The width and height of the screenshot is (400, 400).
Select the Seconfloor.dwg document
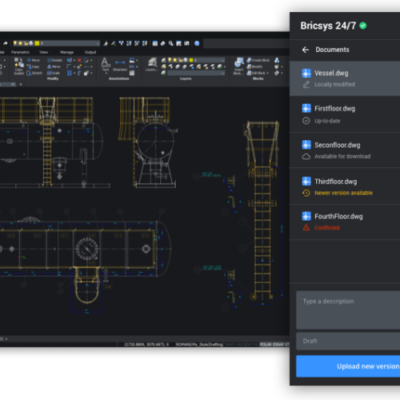pos(345,150)
